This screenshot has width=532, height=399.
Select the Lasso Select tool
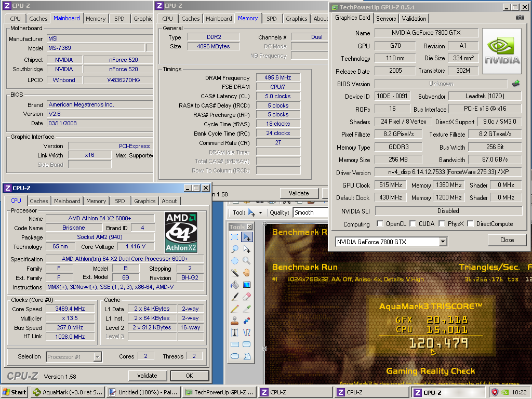point(235,249)
